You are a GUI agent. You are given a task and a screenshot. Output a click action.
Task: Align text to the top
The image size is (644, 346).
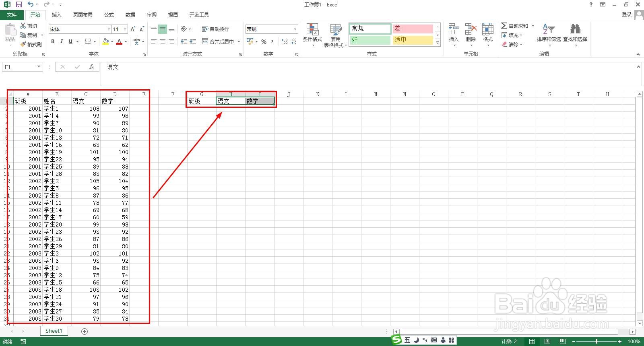(154, 29)
